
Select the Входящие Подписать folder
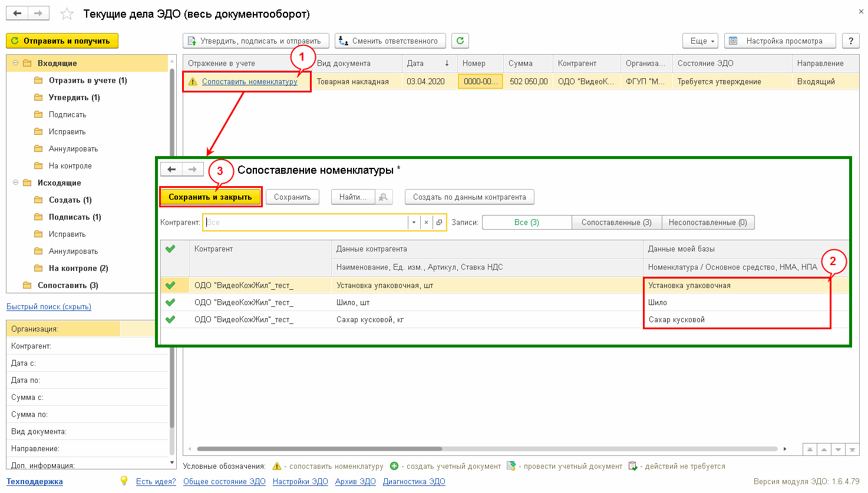[68, 114]
